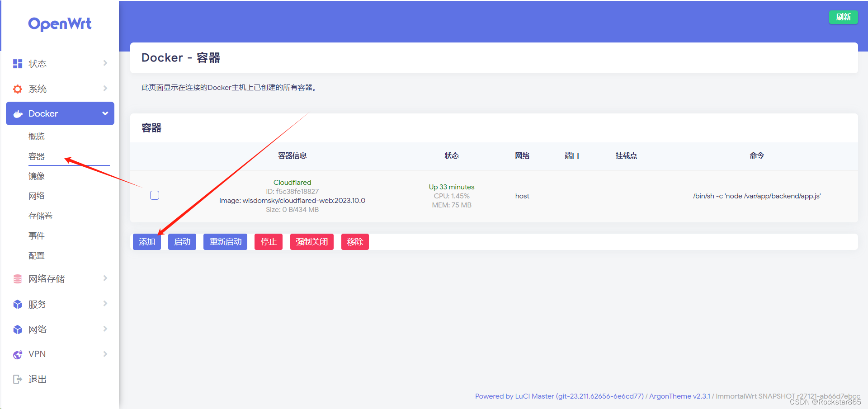Open the 概览 overview page
Viewport: 868px width, 409px height.
(37, 136)
